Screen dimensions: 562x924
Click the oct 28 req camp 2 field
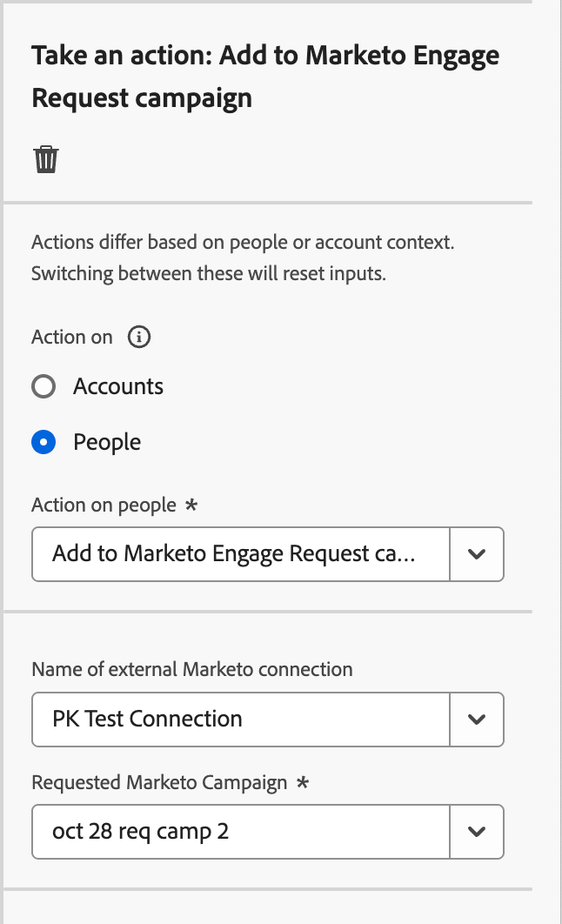coord(235,832)
